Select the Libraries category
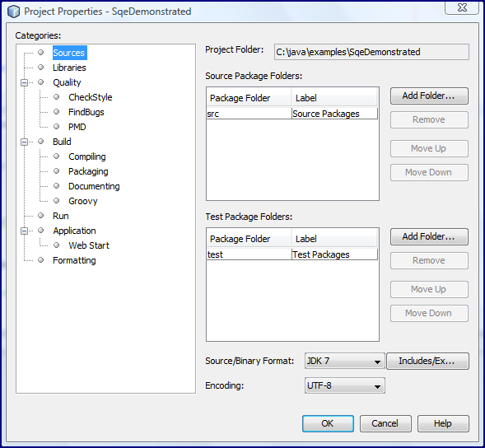 tap(69, 68)
